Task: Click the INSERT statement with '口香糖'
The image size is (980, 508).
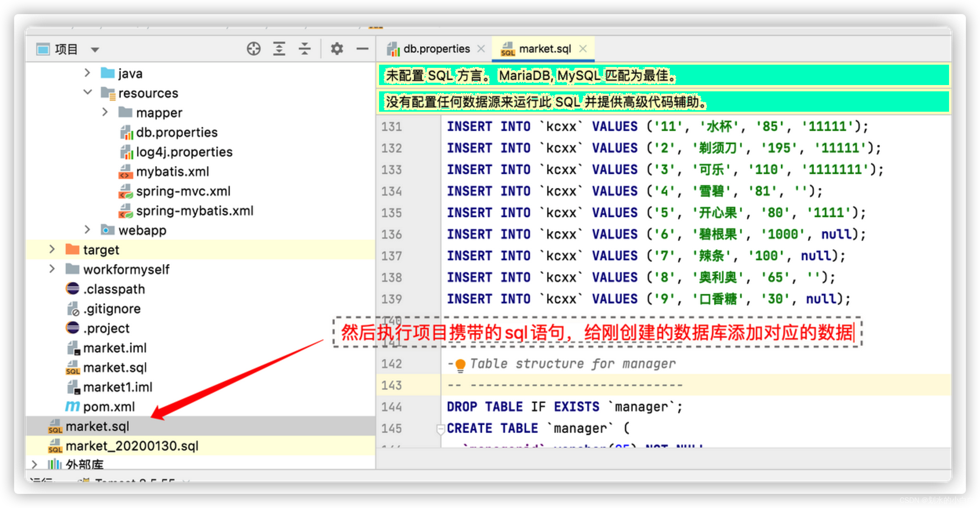Action: tap(649, 299)
